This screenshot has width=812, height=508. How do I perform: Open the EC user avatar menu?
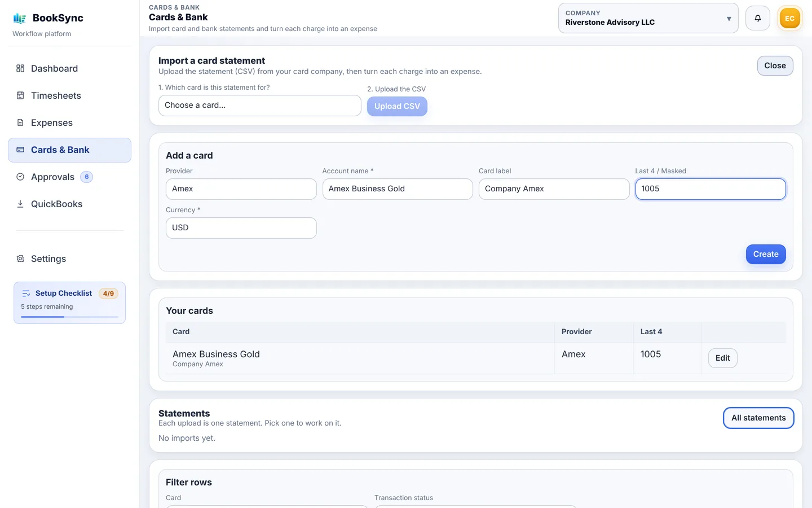point(789,18)
